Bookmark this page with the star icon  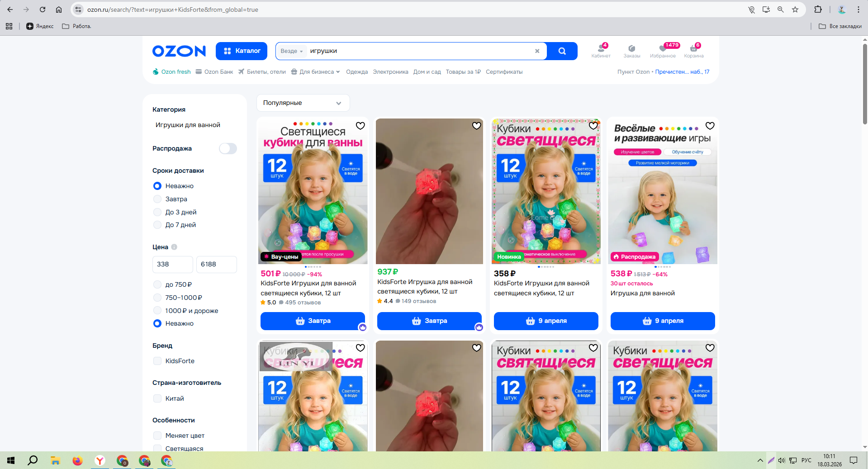[795, 9]
